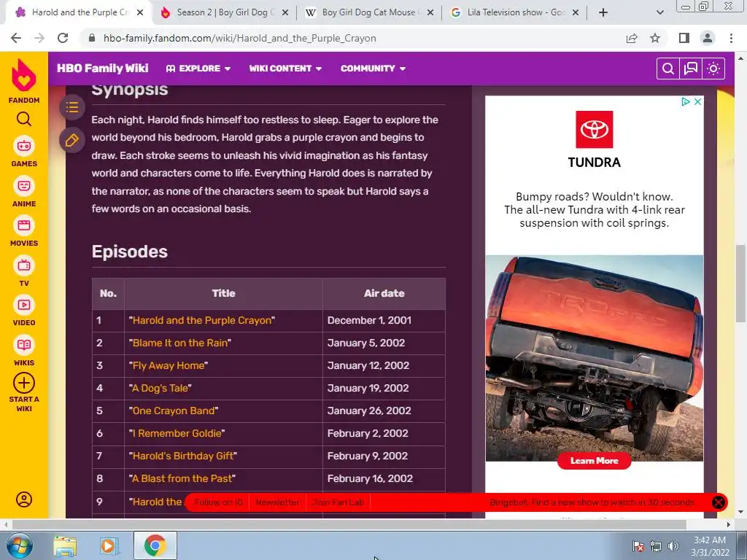Expand the Community menu
Image resolution: width=747 pixels, height=560 pixels.
(x=373, y=69)
